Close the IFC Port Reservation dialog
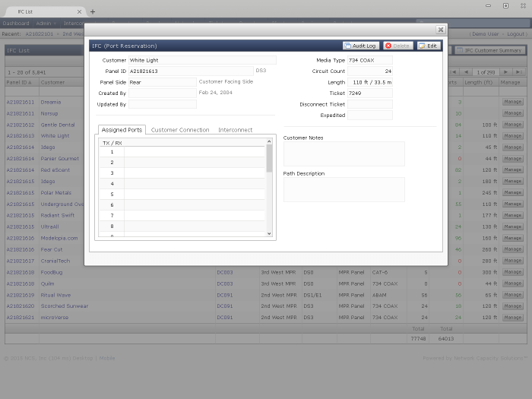 pyautogui.click(x=440, y=30)
